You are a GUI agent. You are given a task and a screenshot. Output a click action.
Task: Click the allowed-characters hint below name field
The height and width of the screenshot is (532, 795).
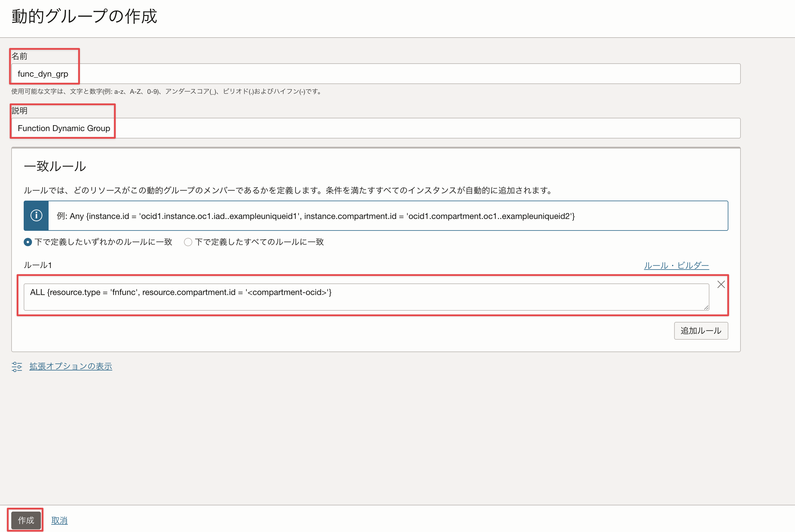coord(167,91)
